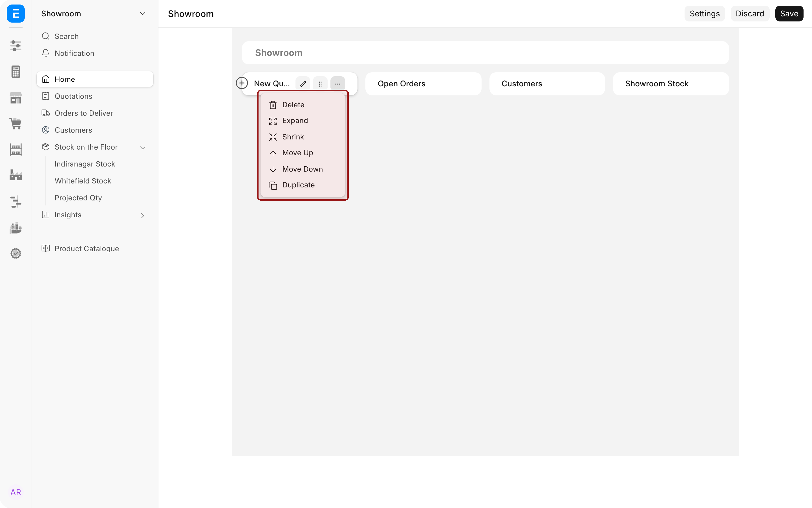Open the calculator accounting icon in left rail
This screenshot has height=508, width=812.
click(x=16, y=72)
